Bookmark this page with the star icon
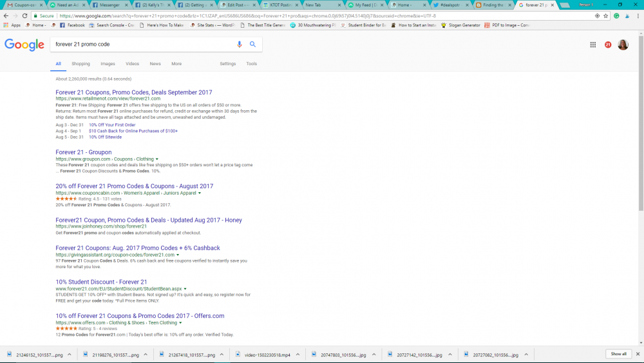This screenshot has height=363, width=644. [x=605, y=15]
